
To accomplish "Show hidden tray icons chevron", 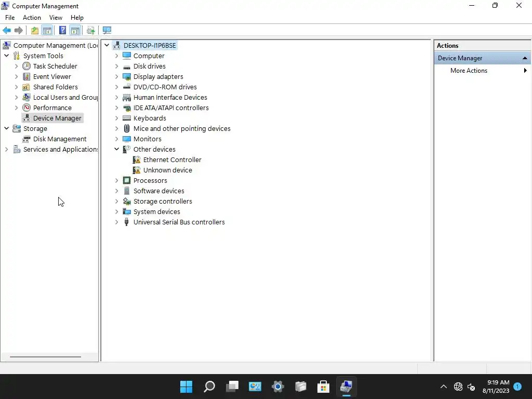I will (444, 387).
